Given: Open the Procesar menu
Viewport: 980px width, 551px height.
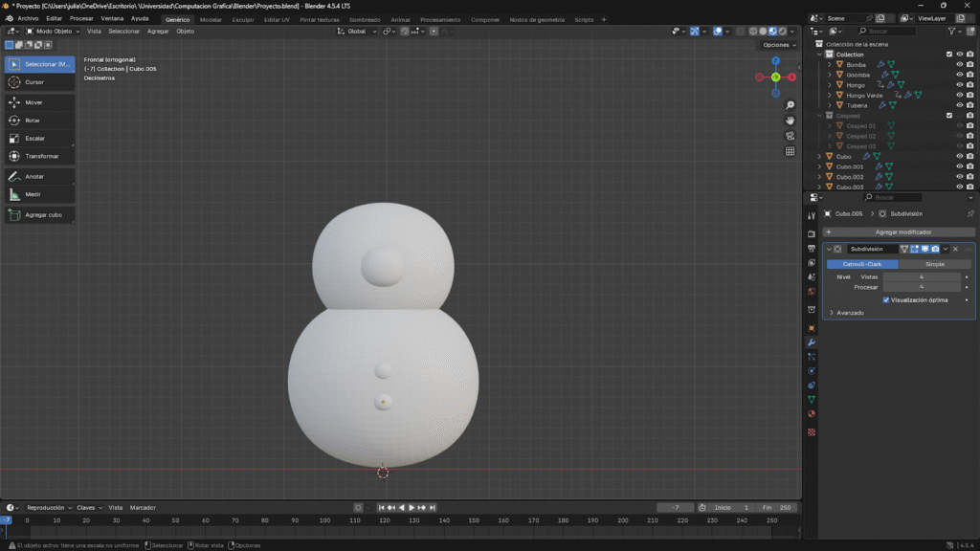Looking at the screenshot, I should (81, 18).
